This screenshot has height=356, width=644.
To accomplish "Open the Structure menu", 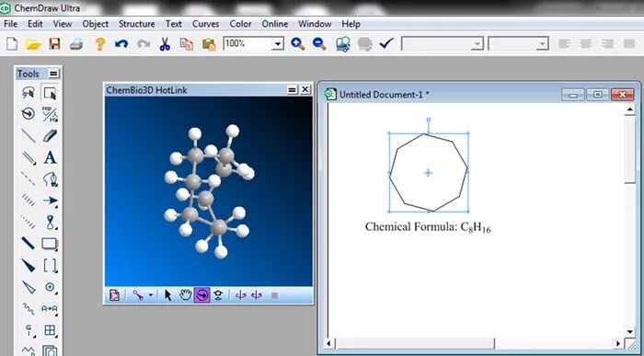I will coord(137,24).
